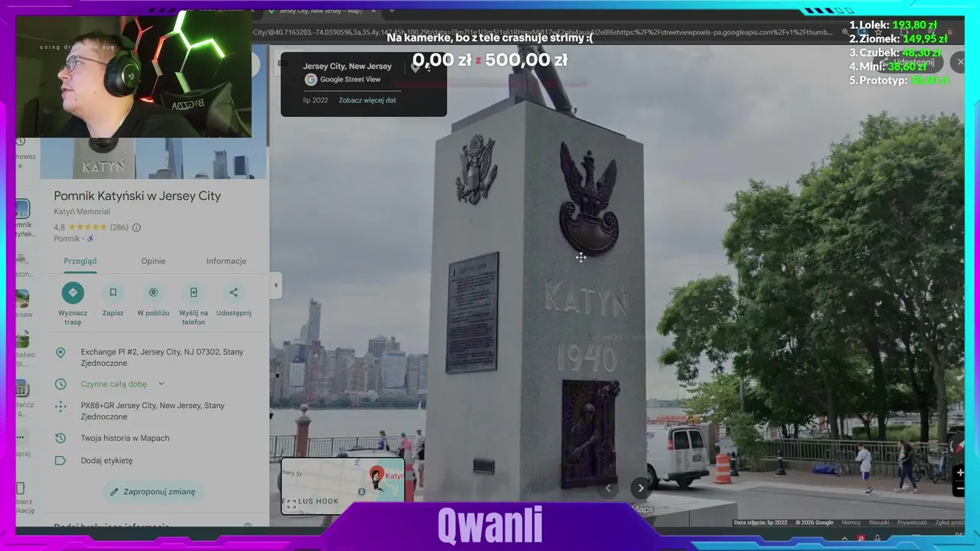Save the place with the Zapisz bookmark icon
Image resolution: width=980 pixels, height=551 pixels.
[113, 292]
